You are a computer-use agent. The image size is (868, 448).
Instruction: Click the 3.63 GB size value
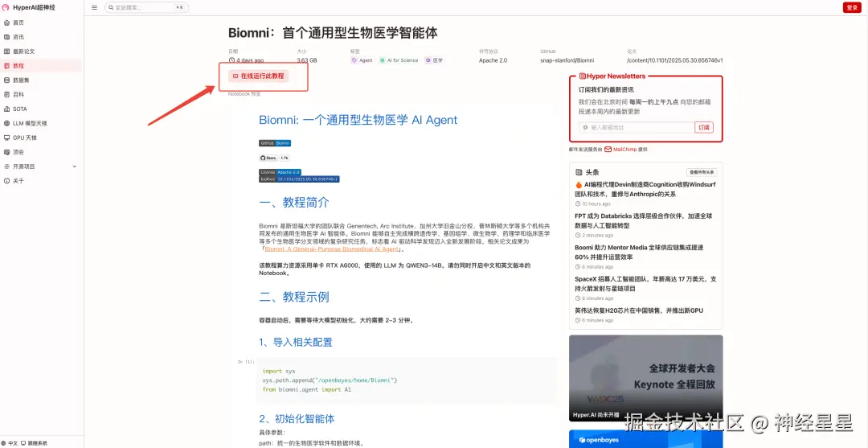tap(307, 60)
